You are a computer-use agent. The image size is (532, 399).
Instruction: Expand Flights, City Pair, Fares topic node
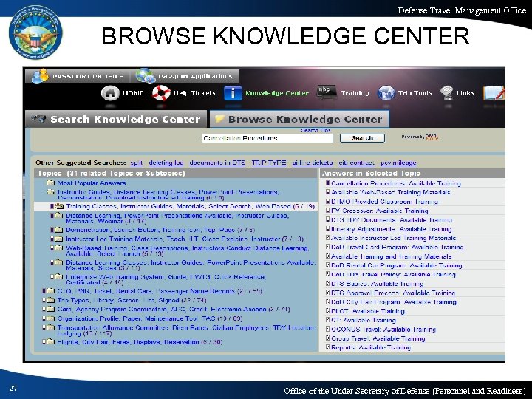(44, 341)
